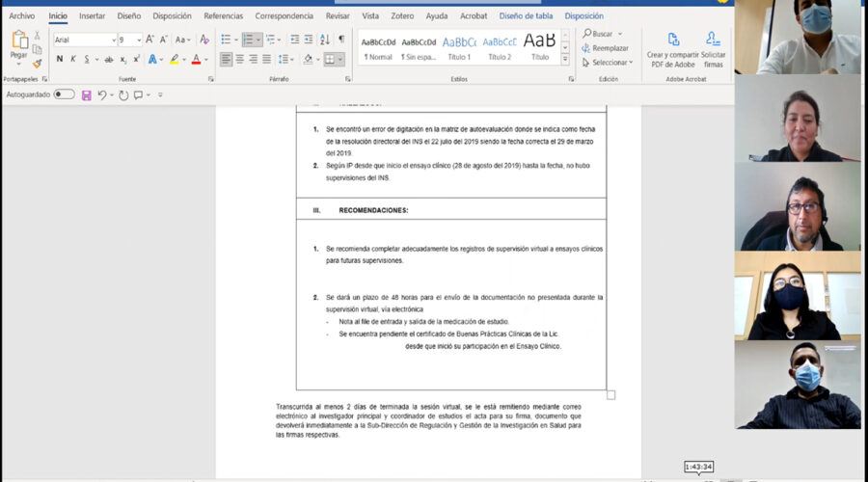Click the Copiar icon
The image size is (868, 482).
(x=37, y=49)
